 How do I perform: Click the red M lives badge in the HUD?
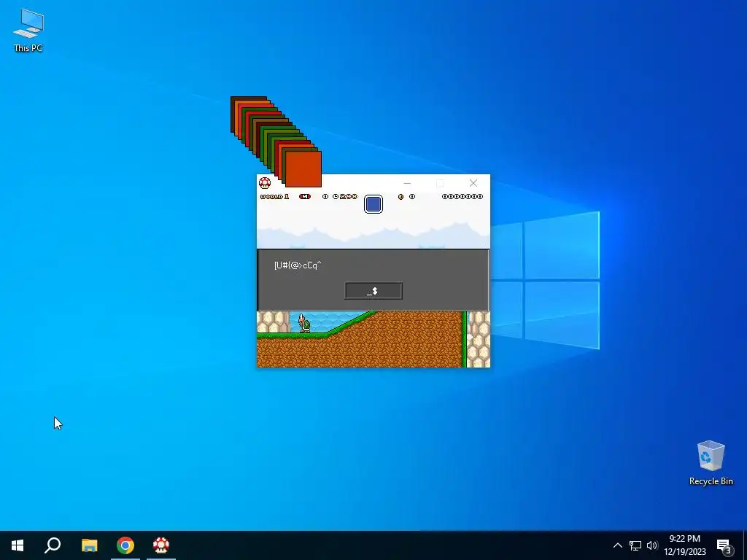point(305,197)
